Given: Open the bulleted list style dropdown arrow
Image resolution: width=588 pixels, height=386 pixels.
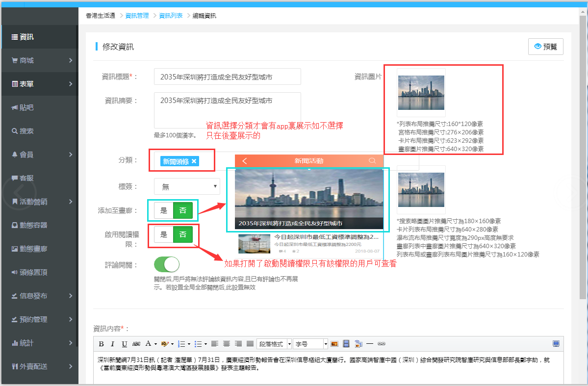Looking at the screenshot, I should (x=205, y=344).
